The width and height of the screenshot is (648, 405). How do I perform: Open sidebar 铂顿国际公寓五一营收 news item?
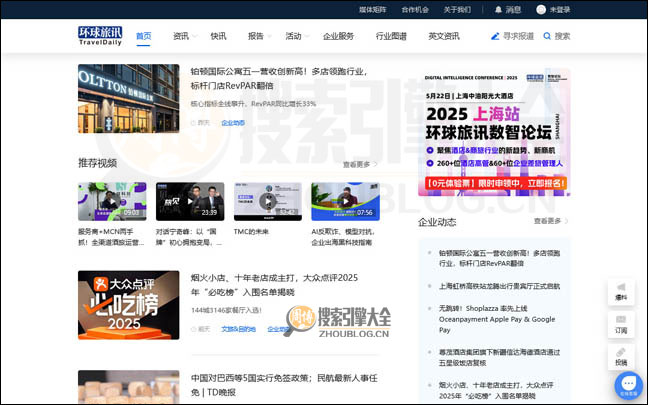coord(499,258)
